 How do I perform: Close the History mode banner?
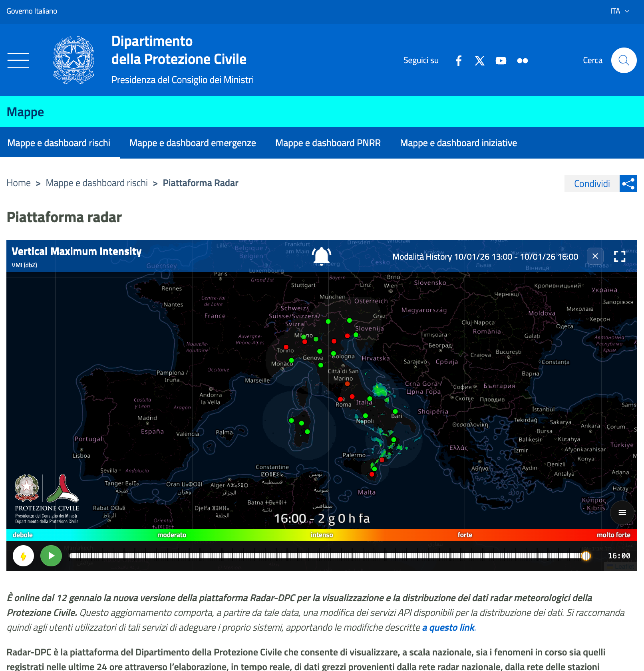[x=595, y=256]
